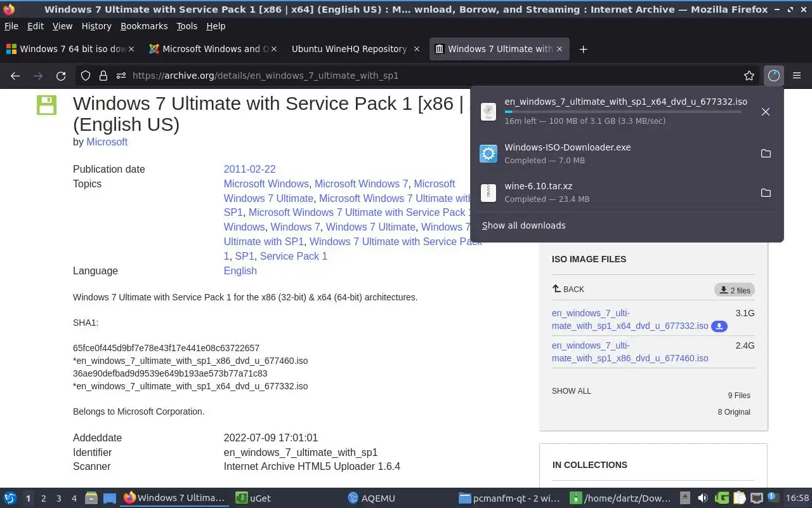Open containing folder for Windows-ISO-Downloader.exe
Viewport: 812px width, 508px height.
point(766,154)
